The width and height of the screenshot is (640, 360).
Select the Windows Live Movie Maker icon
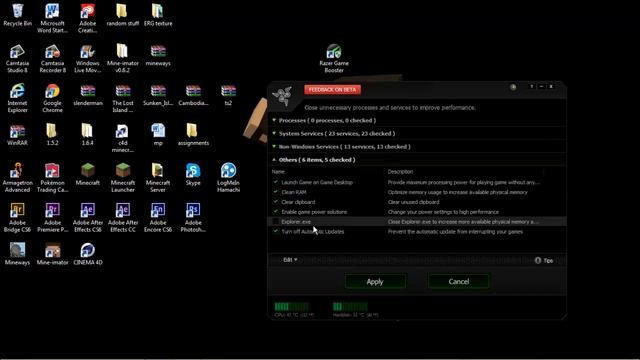coord(87,59)
